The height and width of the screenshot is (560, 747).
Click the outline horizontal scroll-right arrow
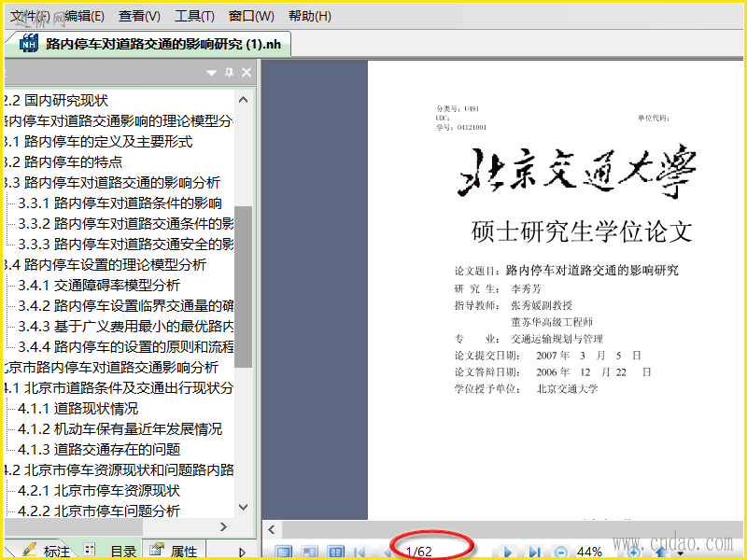[x=223, y=526]
